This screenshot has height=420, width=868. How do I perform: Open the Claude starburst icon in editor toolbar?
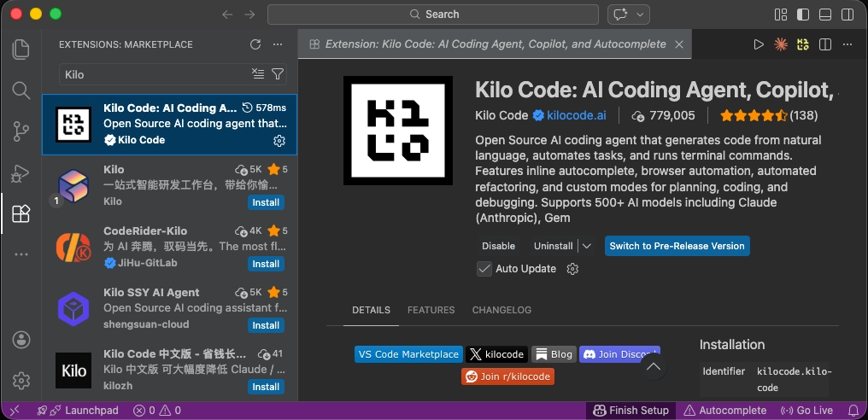coord(781,44)
